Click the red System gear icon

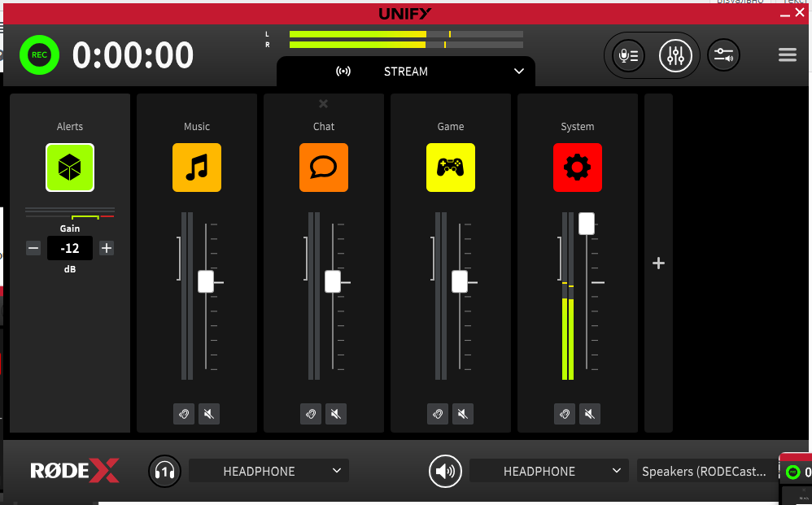[578, 168]
